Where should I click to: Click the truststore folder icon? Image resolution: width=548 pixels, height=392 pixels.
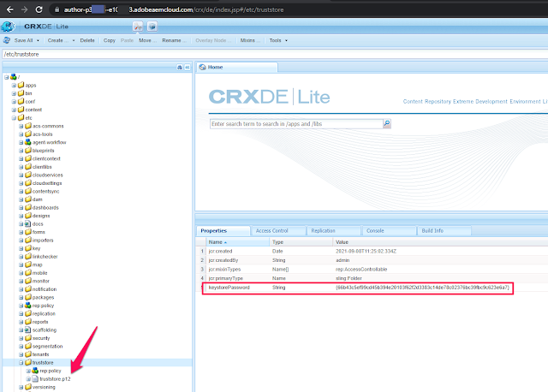[x=28, y=362]
